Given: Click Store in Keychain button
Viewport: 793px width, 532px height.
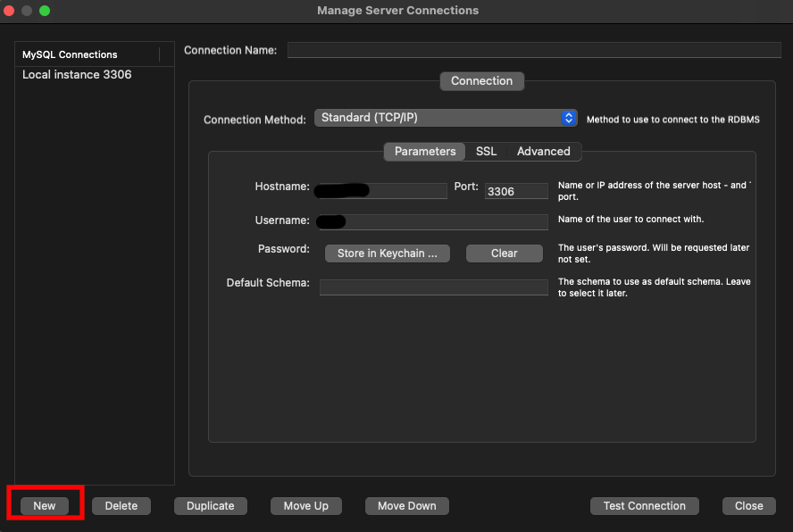Looking at the screenshot, I should click(x=388, y=254).
